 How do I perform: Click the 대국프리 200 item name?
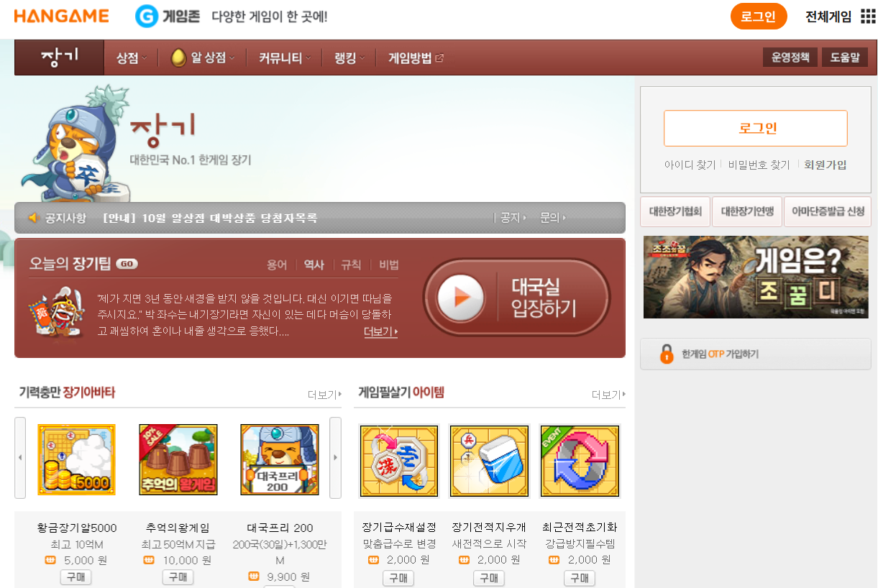click(280, 528)
